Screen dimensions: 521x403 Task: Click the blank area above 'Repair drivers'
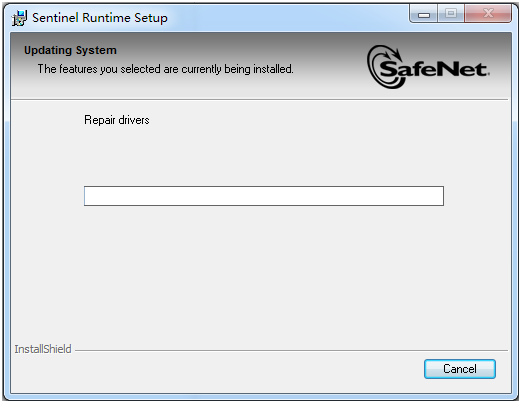click(x=260, y=106)
